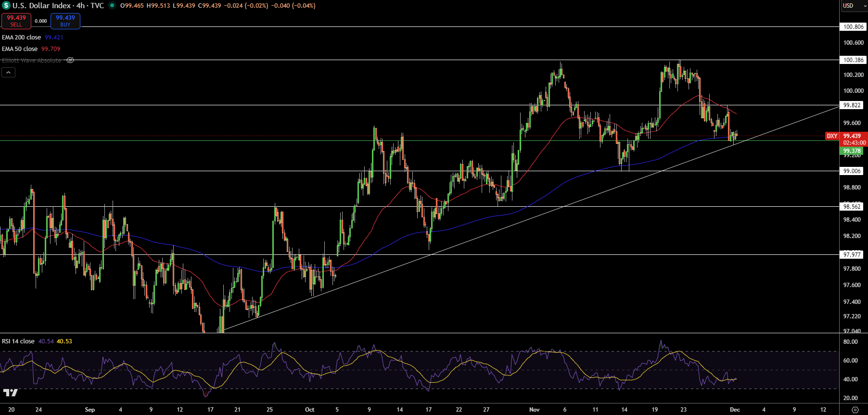Select the EMA 200 close indicator label

pyautogui.click(x=21, y=37)
